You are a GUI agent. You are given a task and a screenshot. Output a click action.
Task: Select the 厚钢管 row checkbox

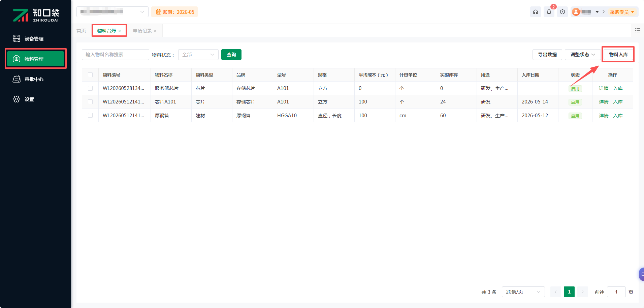click(90, 115)
